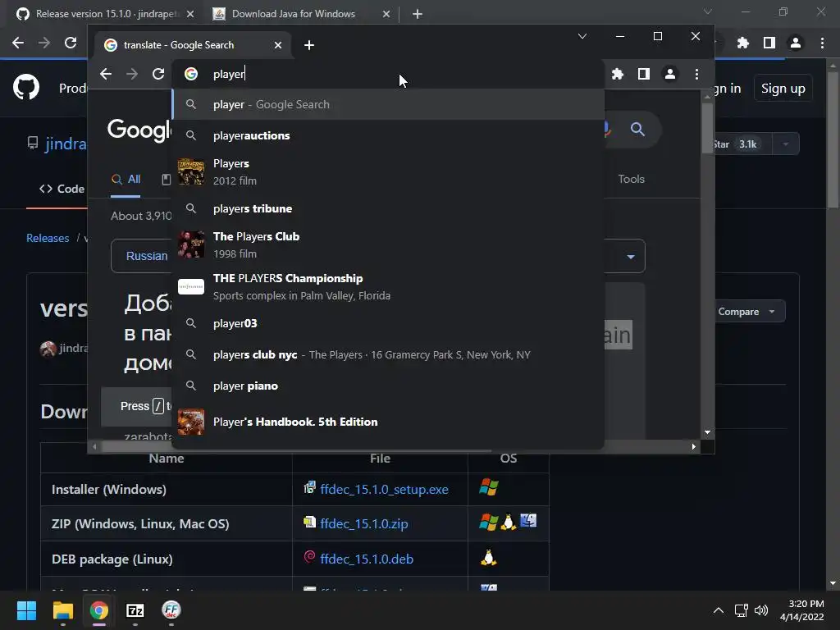Click the GitHub octocat logo

click(26, 88)
